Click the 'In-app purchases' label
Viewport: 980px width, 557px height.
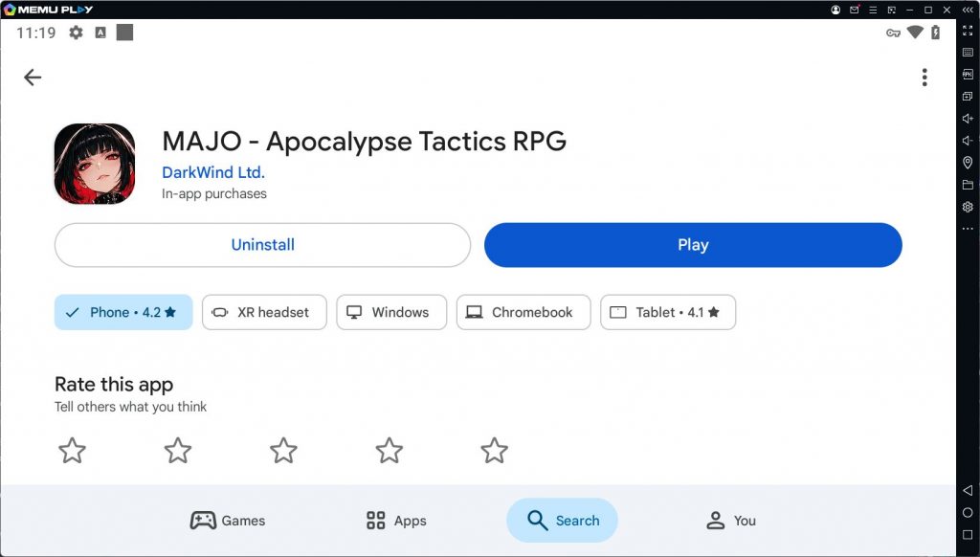tap(213, 193)
